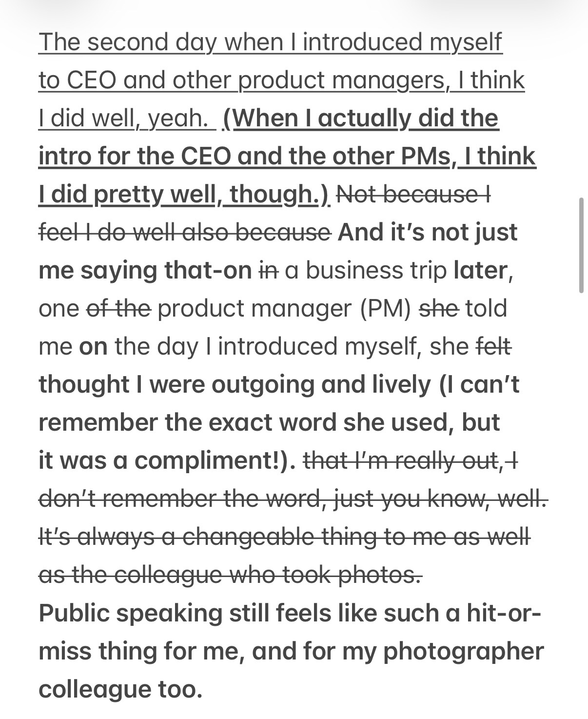This screenshot has width=588, height=719.
Task: Click underlined line "The second day when I introduced myself"
Action: [x=270, y=42]
